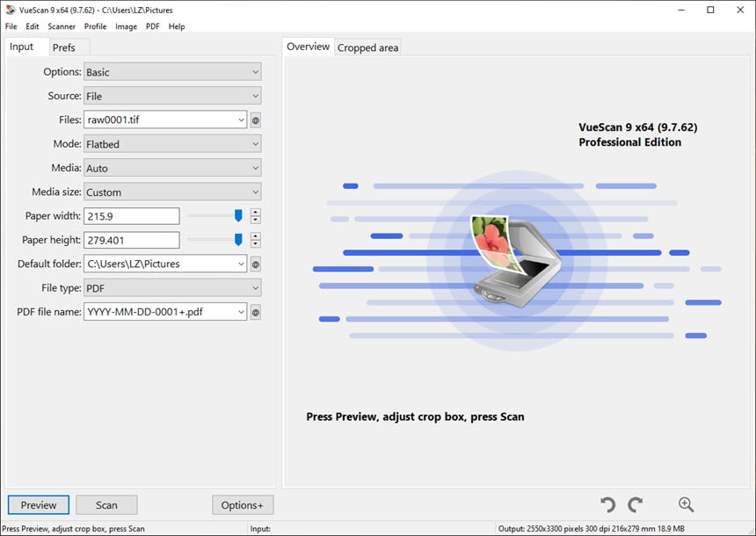This screenshot has height=536, width=756.
Task: Open the Options dropdown showing Basic
Action: 172,72
